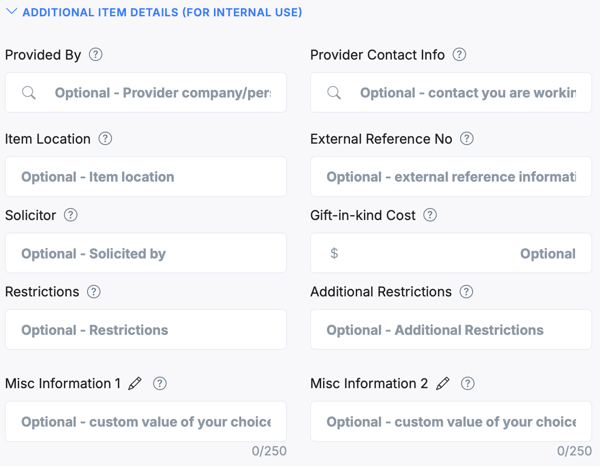The height and width of the screenshot is (466, 600).
Task: Show help for Gift-in-kind Cost
Action: pyautogui.click(x=430, y=215)
